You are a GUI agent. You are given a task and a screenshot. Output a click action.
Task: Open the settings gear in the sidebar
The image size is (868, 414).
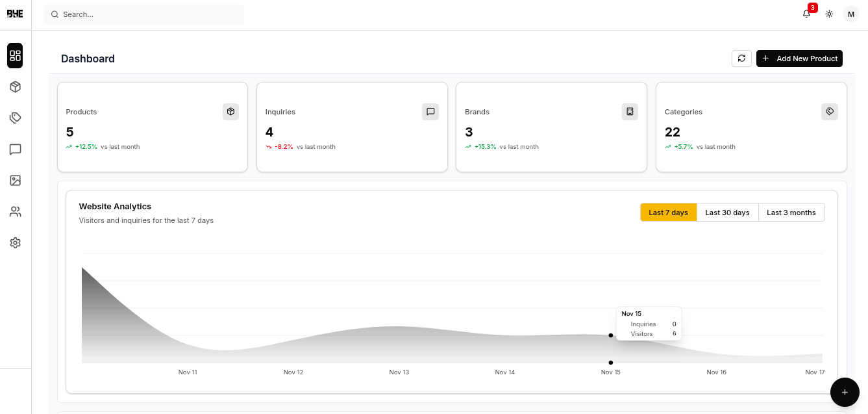point(15,242)
